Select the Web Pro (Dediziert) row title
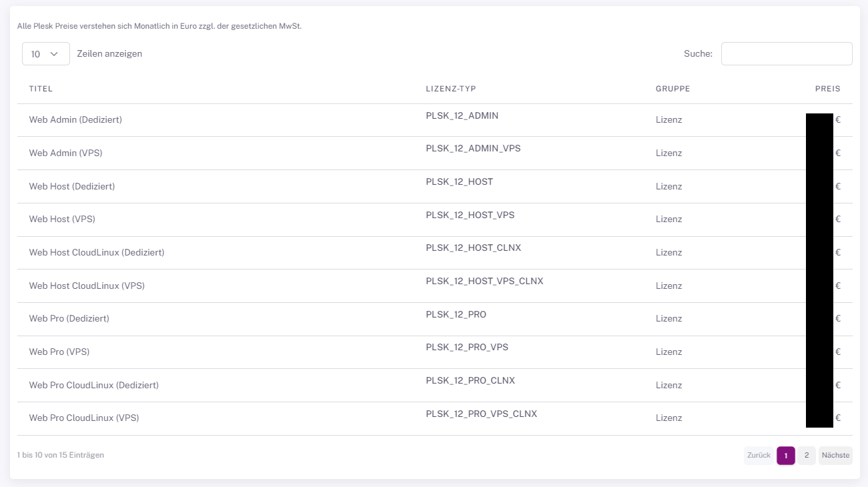Viewport: 868px width, 487px height. pos(69,319)
